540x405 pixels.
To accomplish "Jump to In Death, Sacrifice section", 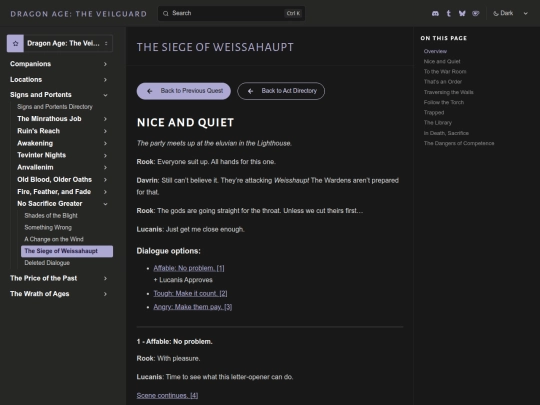I will point(446,133).
